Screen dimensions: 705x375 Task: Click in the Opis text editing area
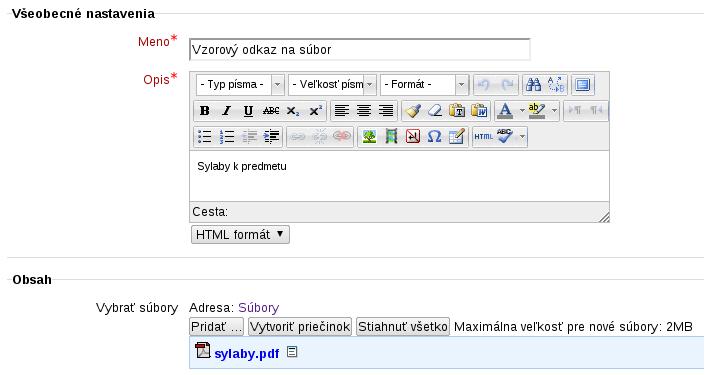pos(399,176)
